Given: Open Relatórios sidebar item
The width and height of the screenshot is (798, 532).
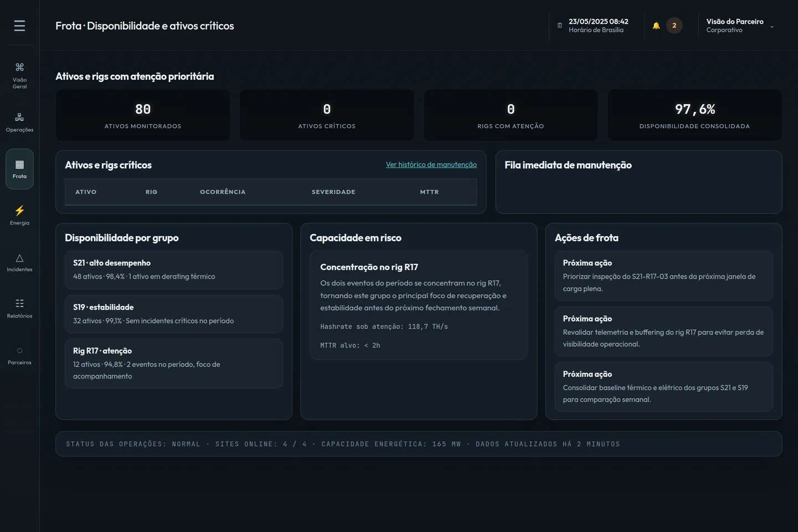Looking at the screenshot, I should pyautogui.click(x=19, y=309).
